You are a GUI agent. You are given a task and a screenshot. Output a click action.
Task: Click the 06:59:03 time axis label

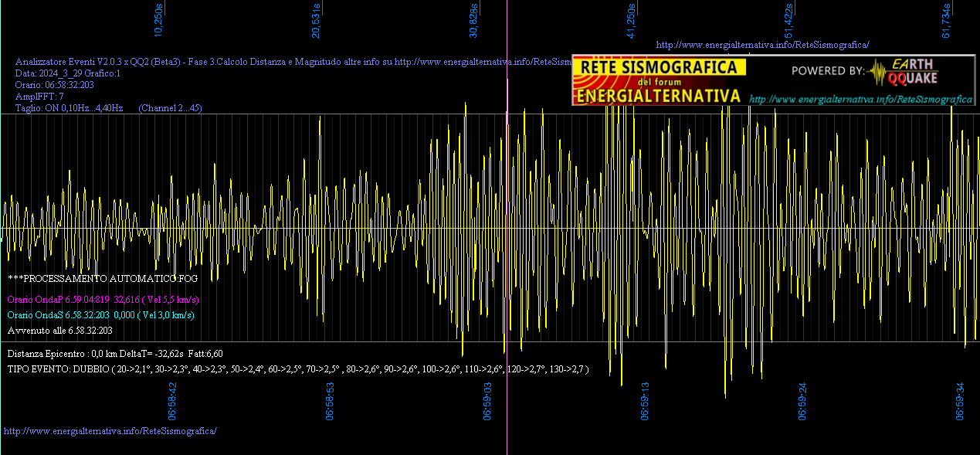point(487,400)
